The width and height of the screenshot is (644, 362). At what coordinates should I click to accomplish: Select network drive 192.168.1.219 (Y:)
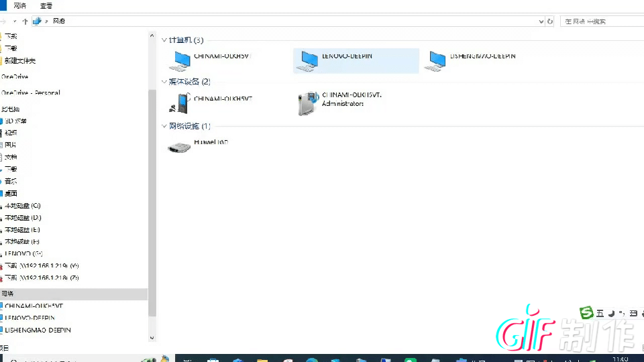click(x=42, y=266)
